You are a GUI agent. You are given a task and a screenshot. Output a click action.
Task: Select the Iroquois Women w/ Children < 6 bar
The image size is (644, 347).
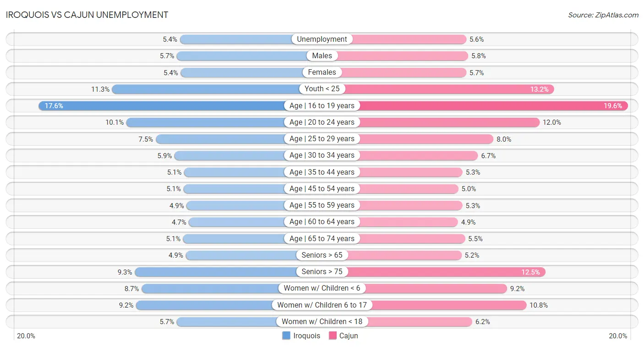point(232,288)
